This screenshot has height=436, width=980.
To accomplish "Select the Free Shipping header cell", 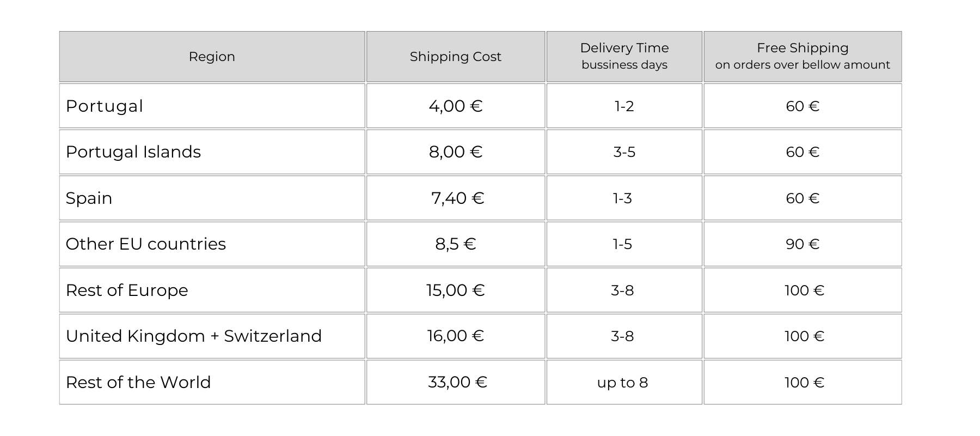I will point(802,56).
